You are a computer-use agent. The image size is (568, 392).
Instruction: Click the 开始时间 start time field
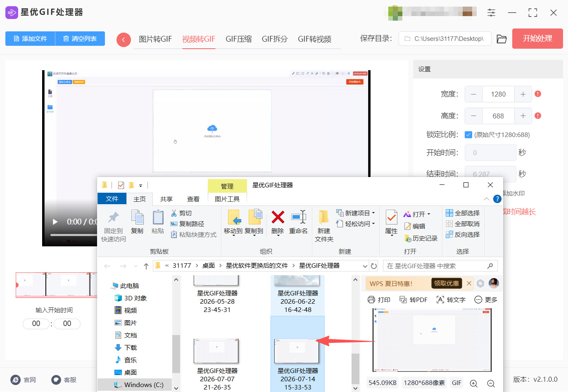coord(490,153)
